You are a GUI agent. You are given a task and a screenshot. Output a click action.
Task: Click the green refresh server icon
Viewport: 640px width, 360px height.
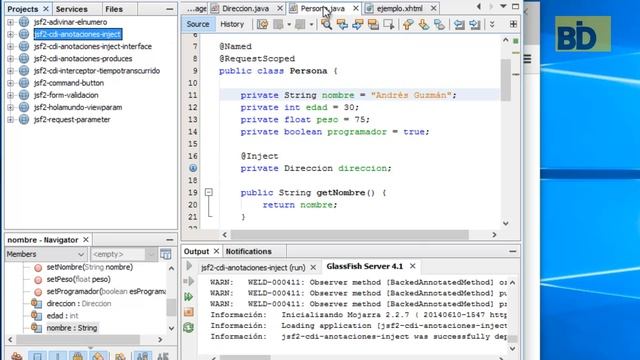click(189, 327)
